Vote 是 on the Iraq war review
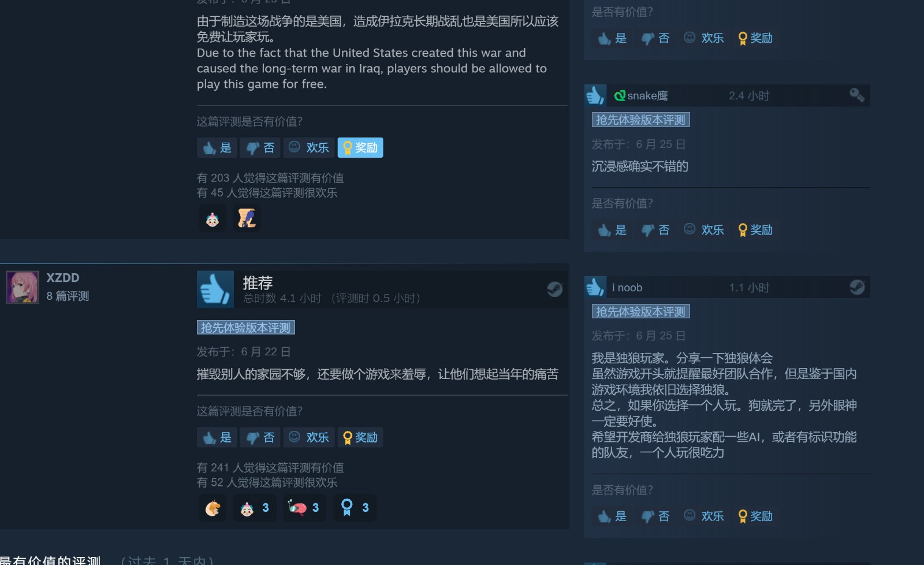The width and height of the screenshot is (924, 565). [x=217, y=147]
